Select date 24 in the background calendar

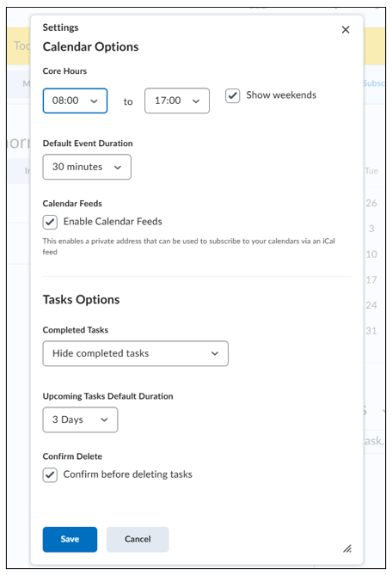click(371, 305)
